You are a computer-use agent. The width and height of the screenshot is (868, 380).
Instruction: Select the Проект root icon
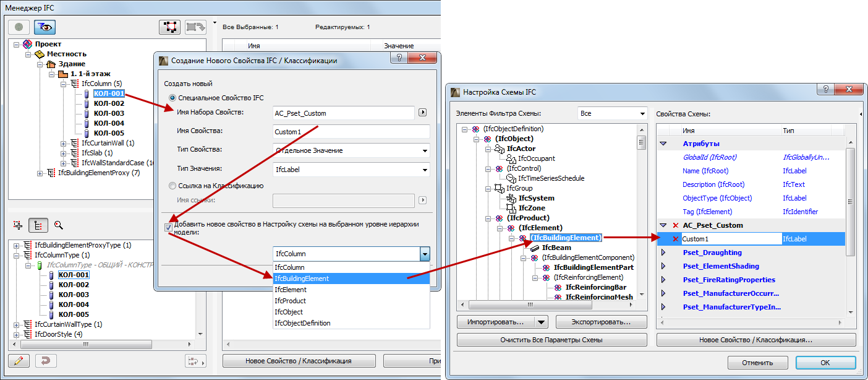pos(27,45)
